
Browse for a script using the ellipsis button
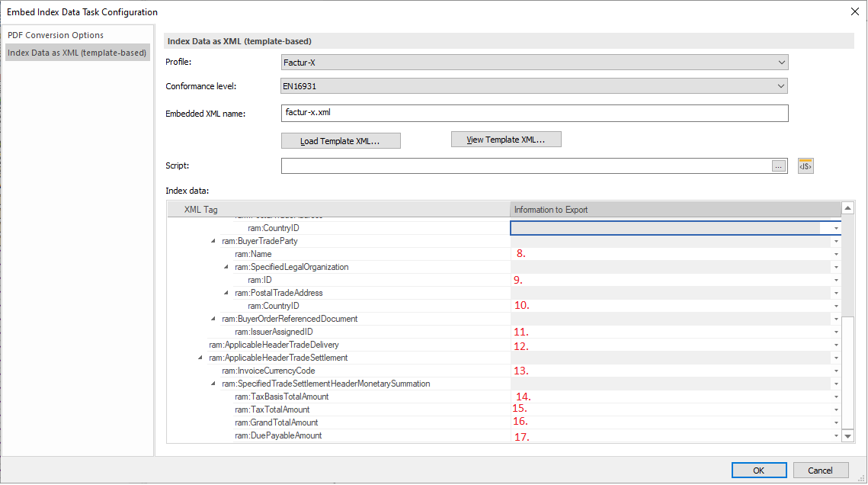coord(778,165)
